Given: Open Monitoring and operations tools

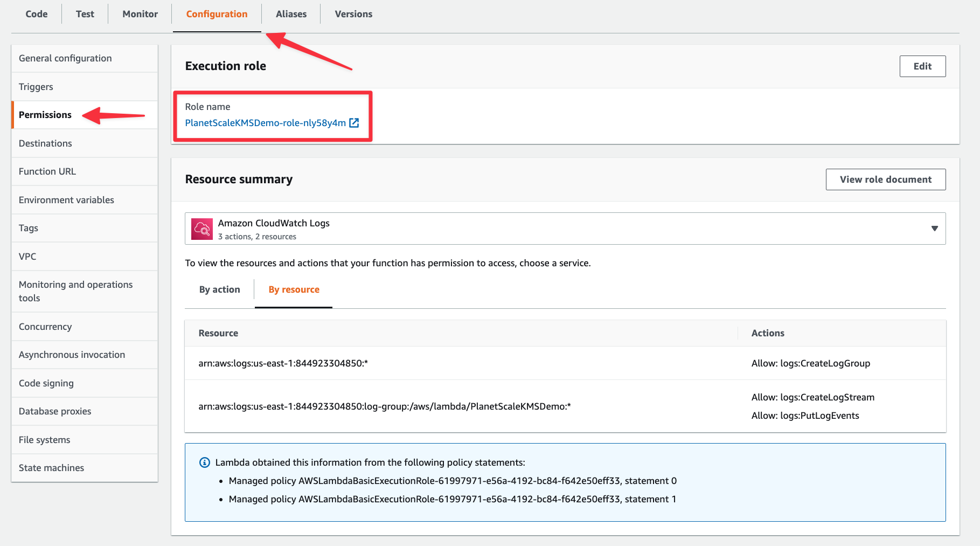Looking at the screenshot, I should [x=85, y=291].
